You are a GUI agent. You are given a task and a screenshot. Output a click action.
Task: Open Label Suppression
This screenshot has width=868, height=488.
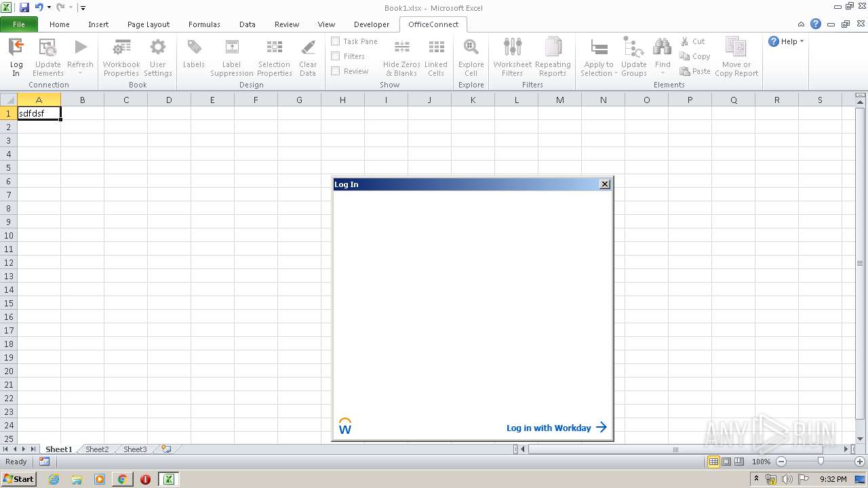[232, 57]
